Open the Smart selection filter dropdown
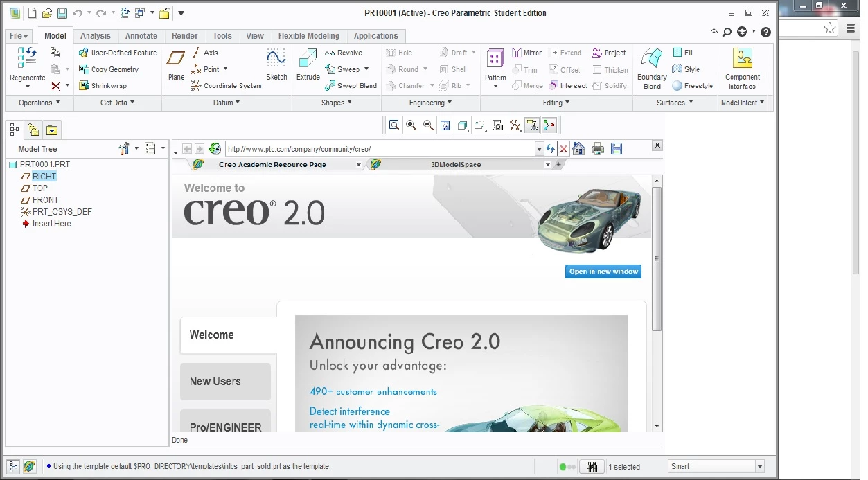 [760, 467]
